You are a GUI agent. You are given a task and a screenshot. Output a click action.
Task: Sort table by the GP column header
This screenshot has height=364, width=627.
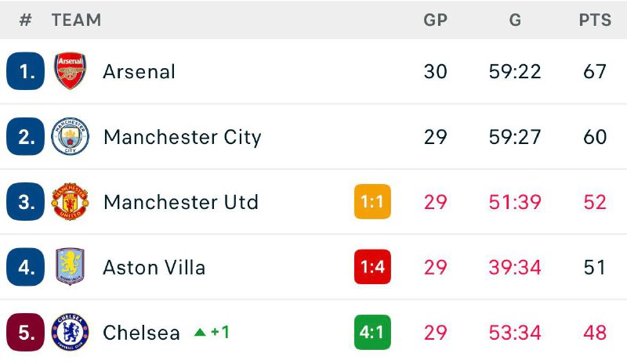pos(435,20)
